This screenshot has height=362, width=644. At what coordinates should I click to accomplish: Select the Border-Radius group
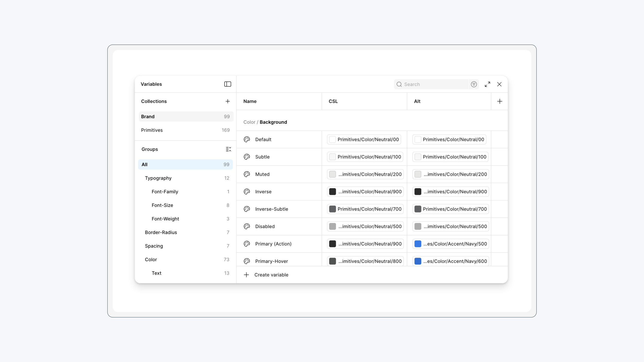161,232
